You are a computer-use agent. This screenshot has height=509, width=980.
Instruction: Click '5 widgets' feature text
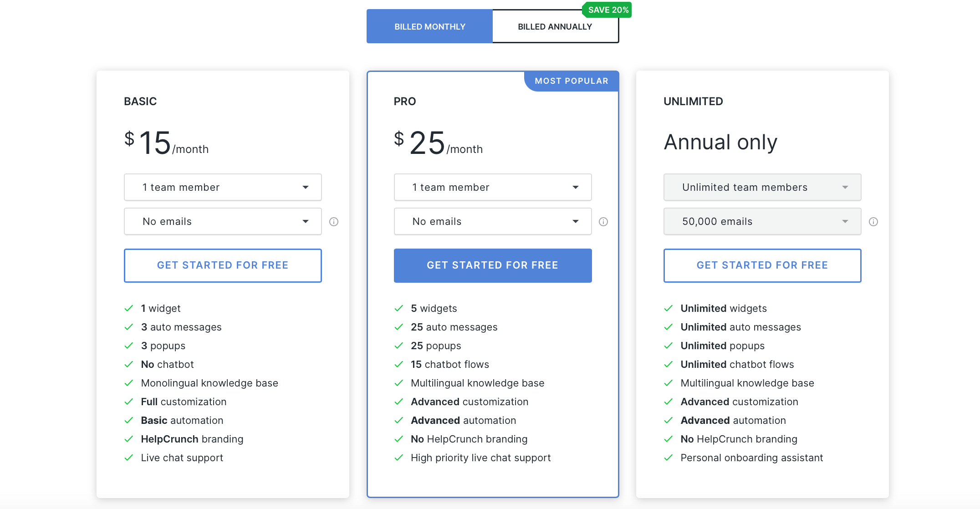click(434, 308)
